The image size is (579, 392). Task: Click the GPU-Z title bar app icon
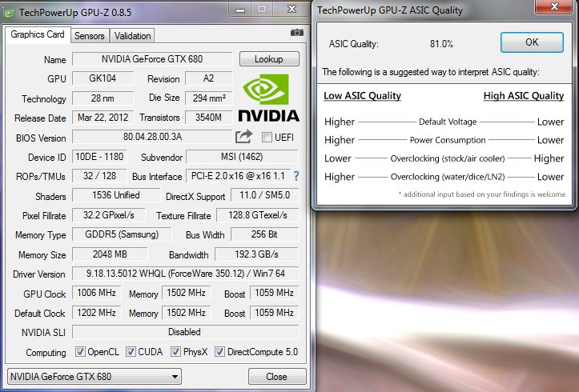9,13
